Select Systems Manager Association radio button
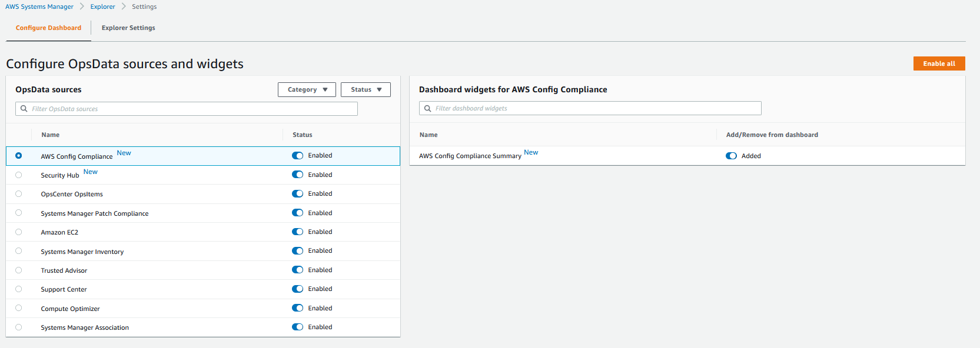 point(19,327)
